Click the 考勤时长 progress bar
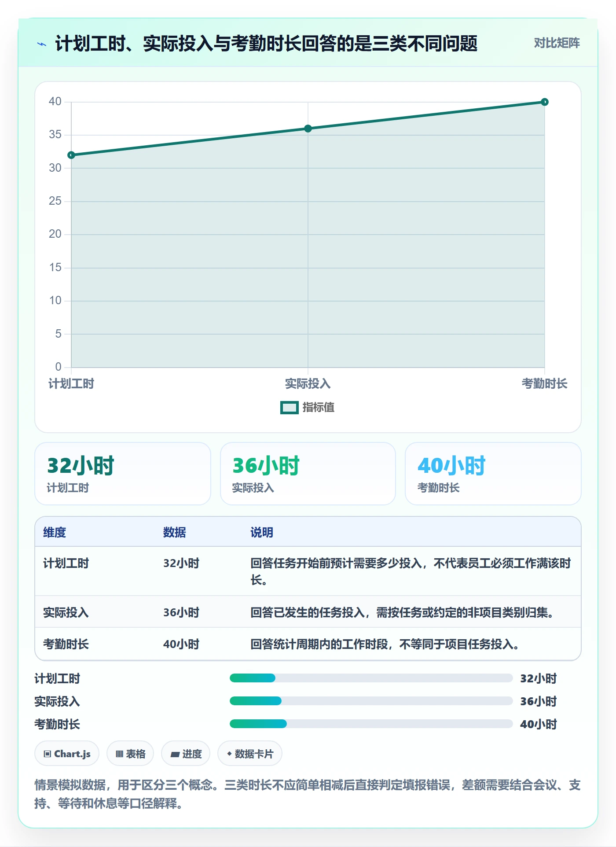The height and width of the screenshot is (847, 616). [x=371, y=724]
